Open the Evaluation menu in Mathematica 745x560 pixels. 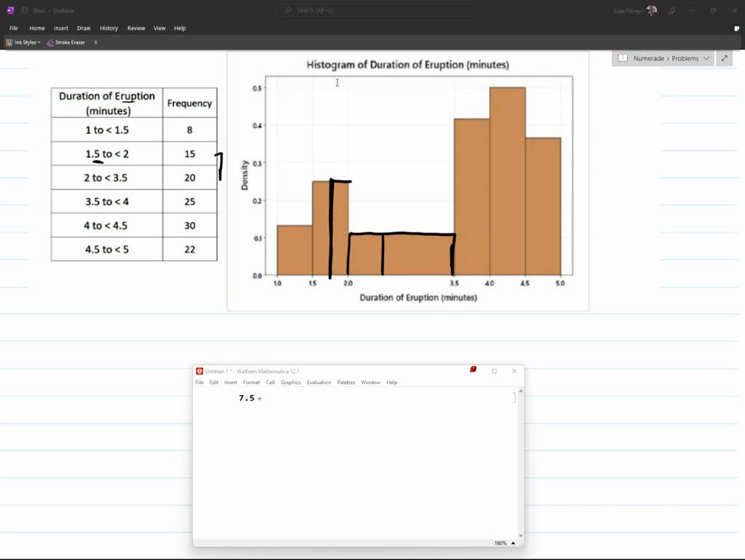(319, 383)
